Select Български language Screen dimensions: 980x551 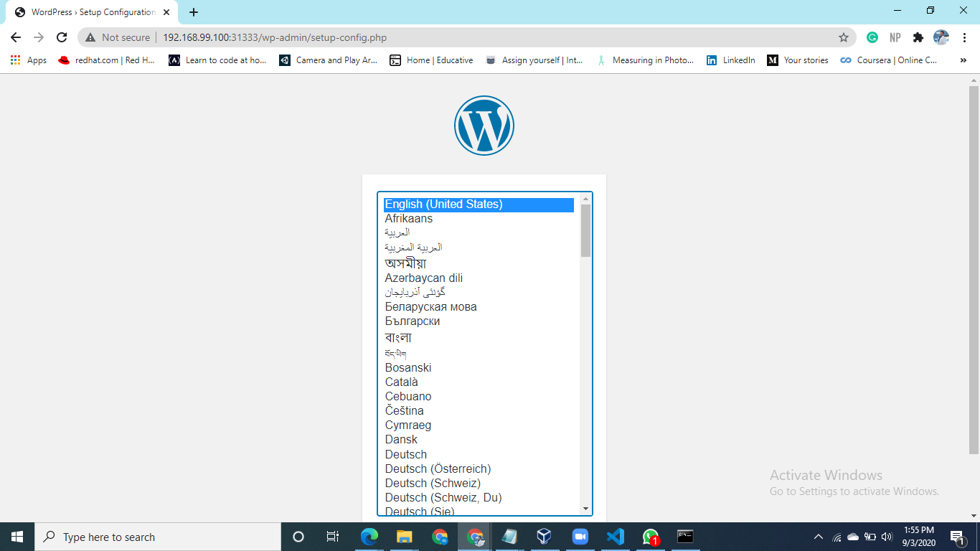[x=479, y=321]
